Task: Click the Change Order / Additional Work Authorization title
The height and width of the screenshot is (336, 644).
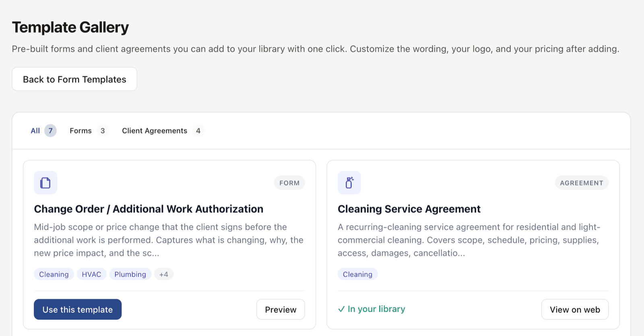Action: pyautogui.click(x=149, y=209)
